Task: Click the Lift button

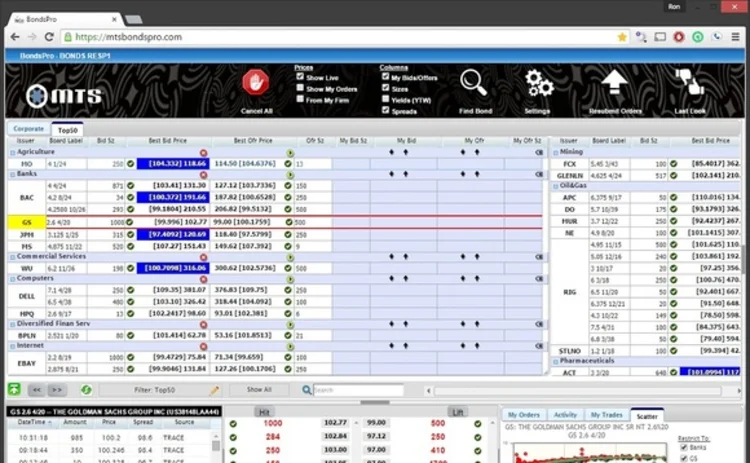Action: click(x=457, y=412)
